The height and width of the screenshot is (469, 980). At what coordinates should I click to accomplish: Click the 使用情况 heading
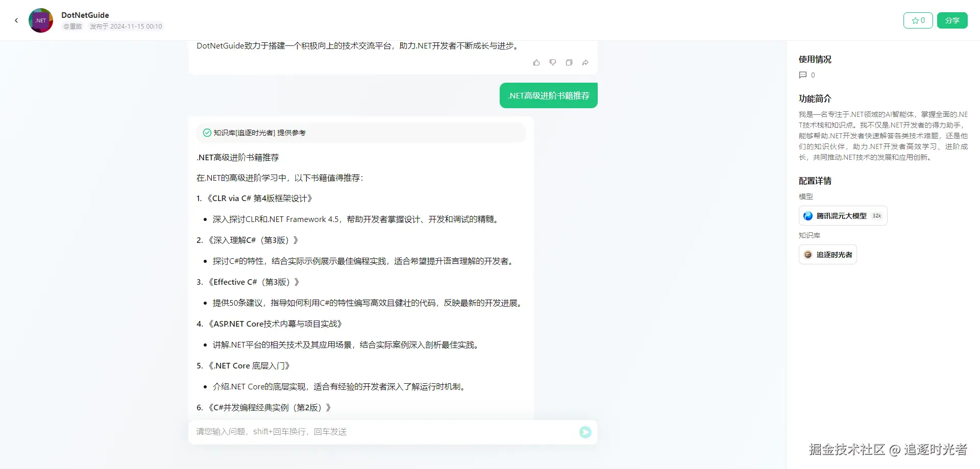click(815, 60)
